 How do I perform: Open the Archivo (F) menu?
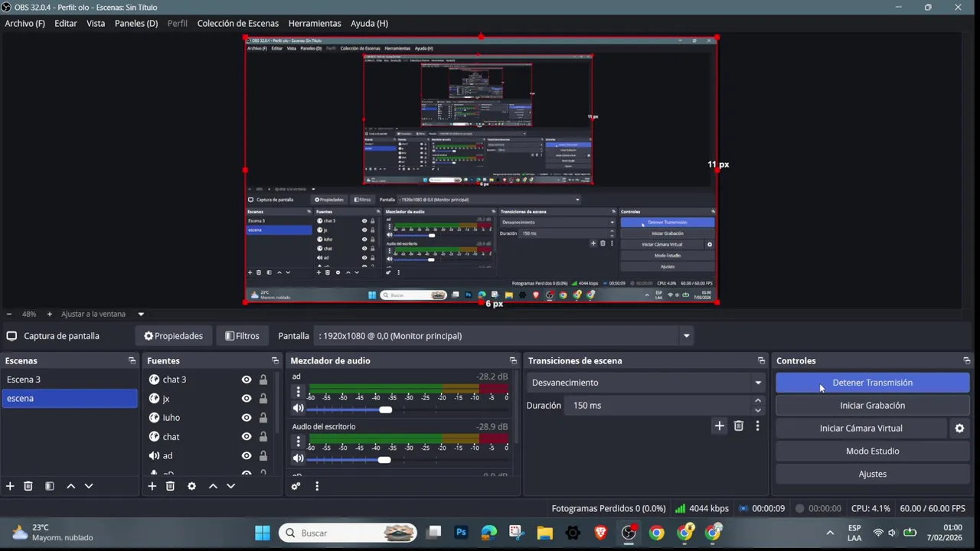coord(25,24)
